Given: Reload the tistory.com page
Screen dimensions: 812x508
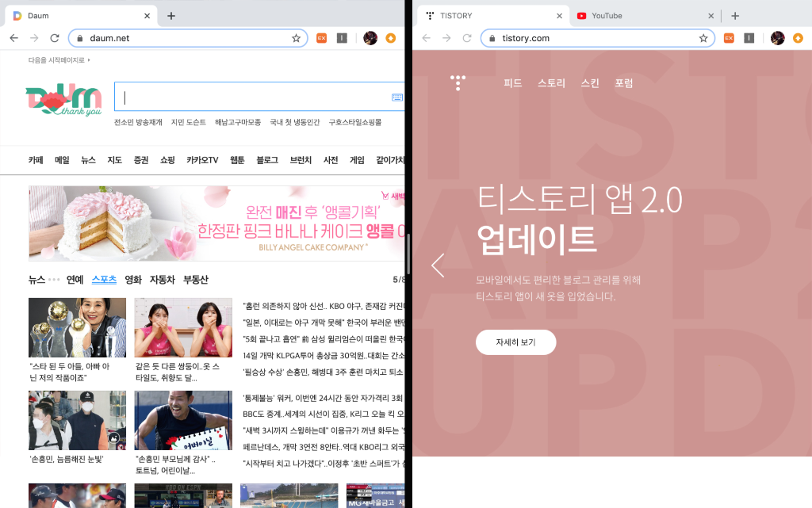Looking at the screenshot, I should point(466,38).
